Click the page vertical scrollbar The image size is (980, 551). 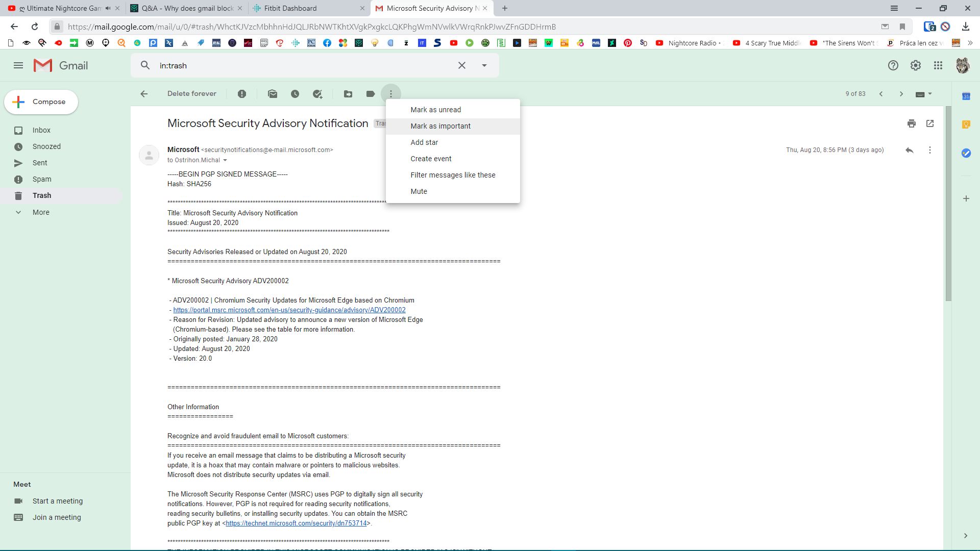948,204
